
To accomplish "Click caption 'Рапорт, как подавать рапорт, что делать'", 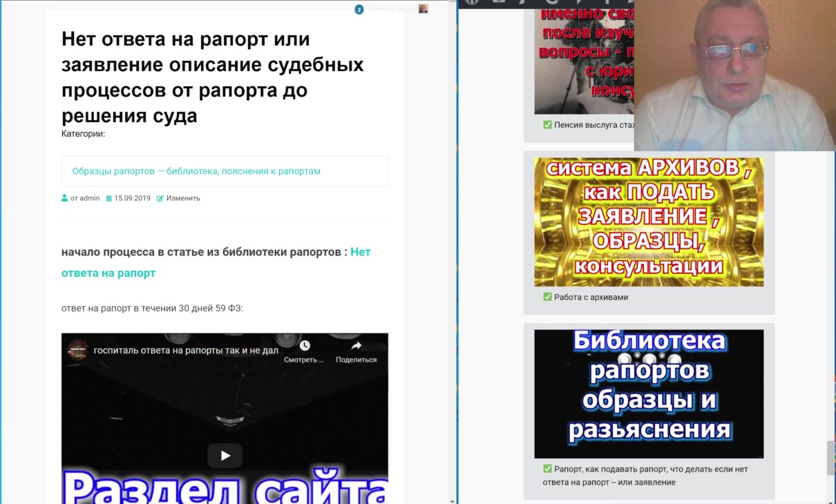I will pyautogui.click(x=645, y=476).
